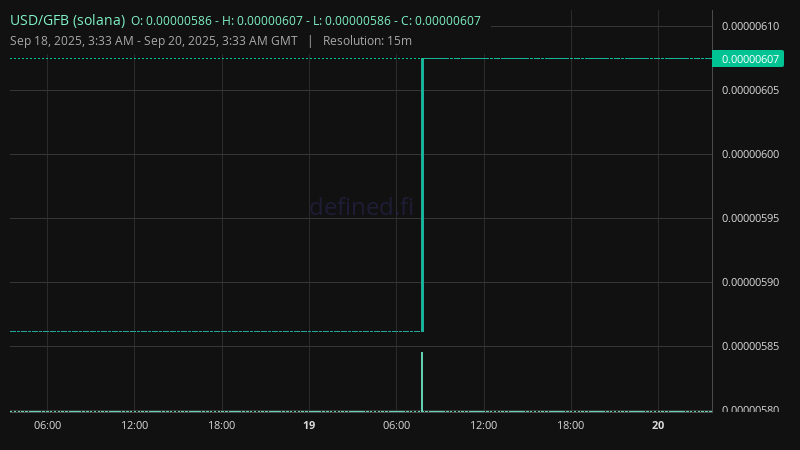800x450 pixels.
Task: Click the date range Sep 18 - Sep 20 text
Action: pyautogui.click(x=154, y=41)
